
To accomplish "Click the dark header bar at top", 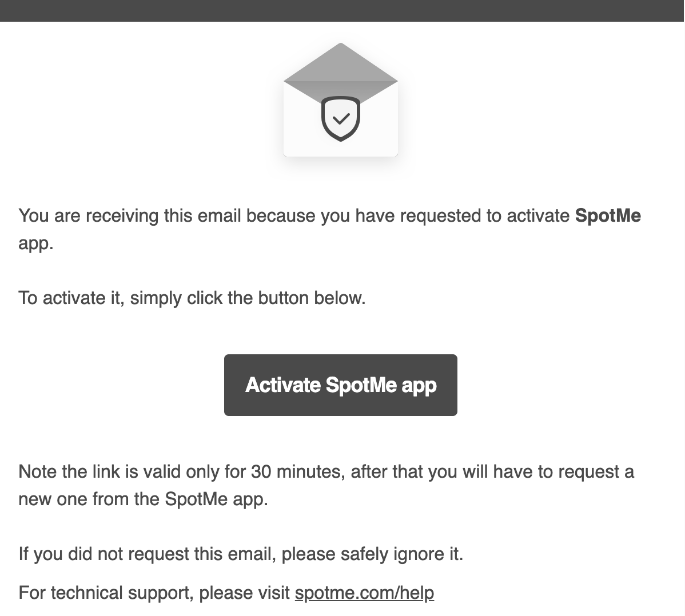I will [342, 10].
